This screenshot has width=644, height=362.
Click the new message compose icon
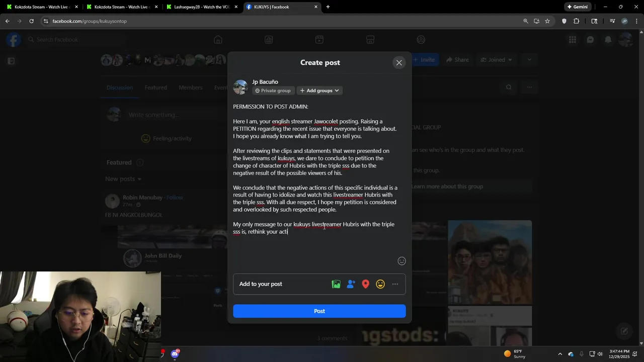[x=624, y=331]
